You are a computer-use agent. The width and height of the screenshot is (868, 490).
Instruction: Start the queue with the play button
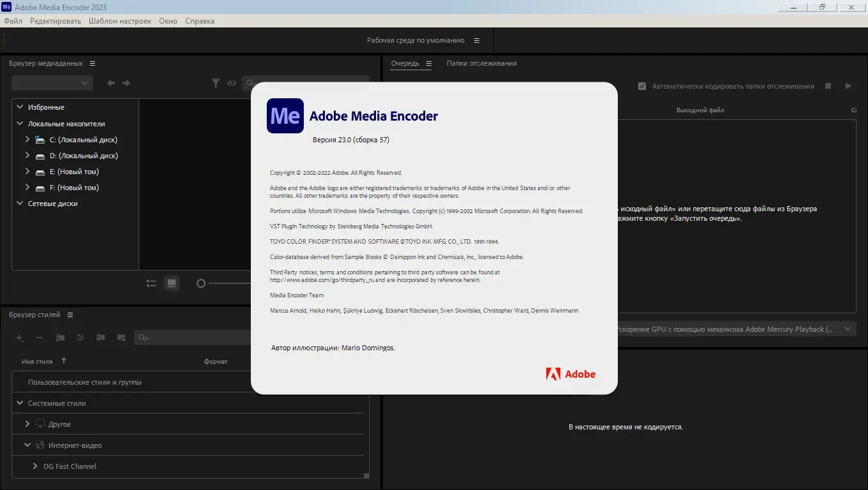848,86
